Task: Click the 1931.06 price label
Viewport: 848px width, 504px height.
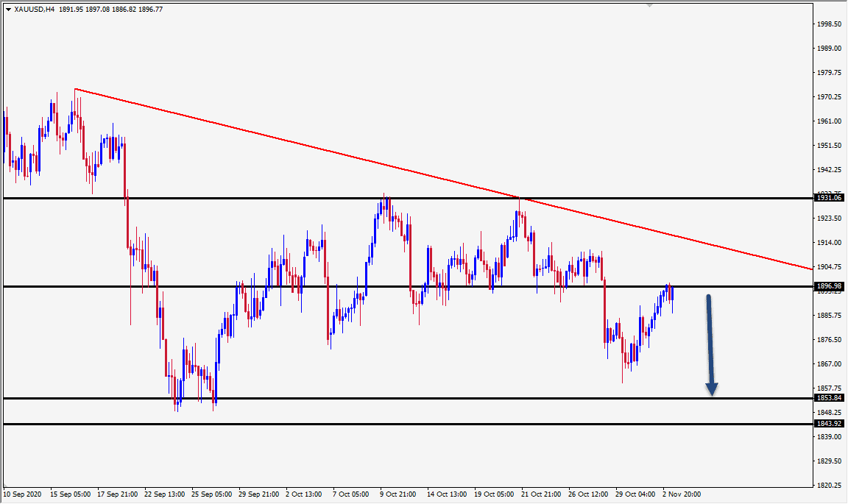Action: [829, 198]
